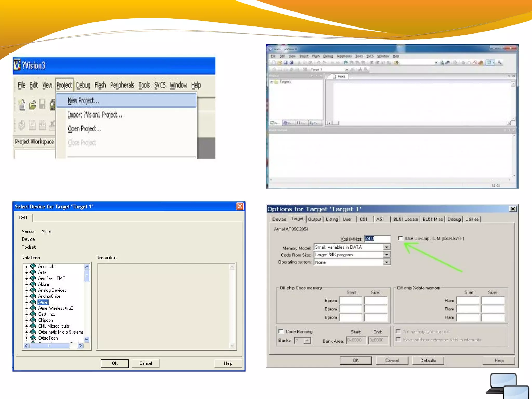Open the Flash menu in ?Vision3
Screen dimensions: 532x399
[100, 85]
